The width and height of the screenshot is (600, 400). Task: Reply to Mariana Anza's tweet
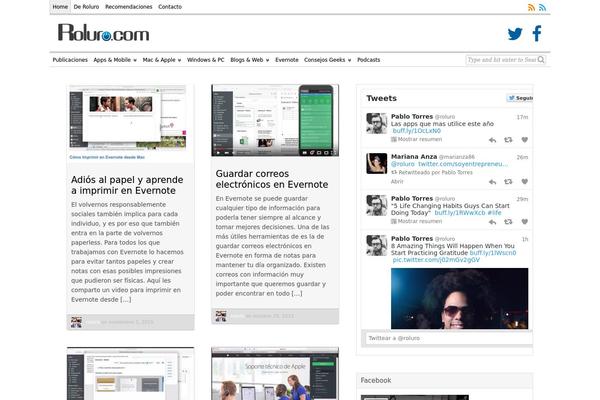[492, 182]
